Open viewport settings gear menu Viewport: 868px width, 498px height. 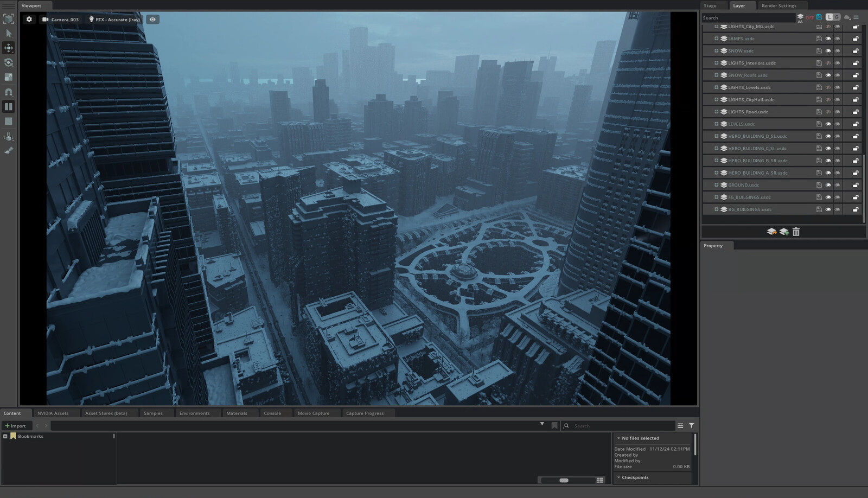[x=29, y=20]
